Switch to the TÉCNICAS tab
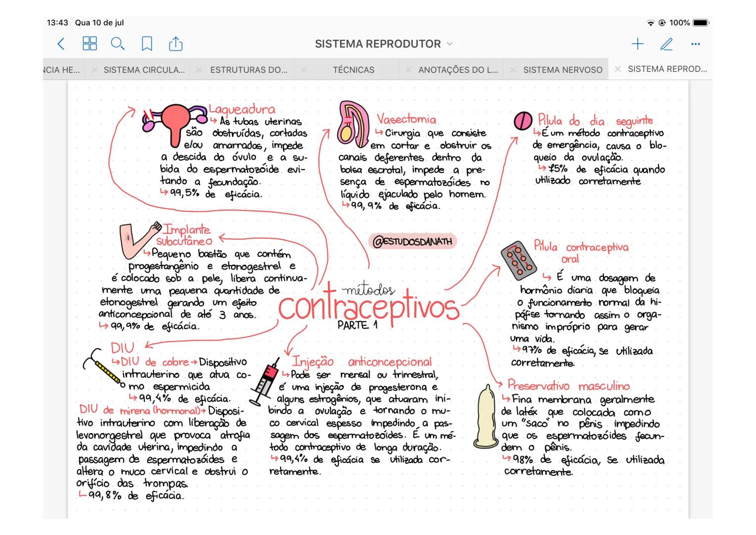Screen dimensions: 756x535 pyautogui.click(x=353, y=70)
